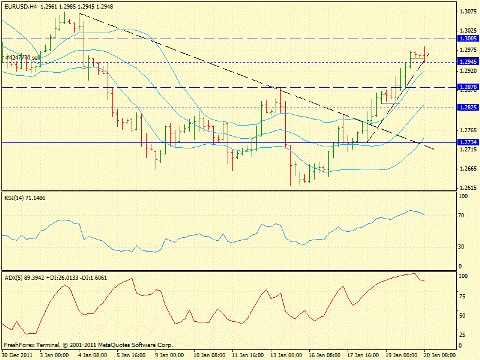Screen dimensions: 480x360
Task: Click the 1.2975 price axis label
Action: click(468, 50)
